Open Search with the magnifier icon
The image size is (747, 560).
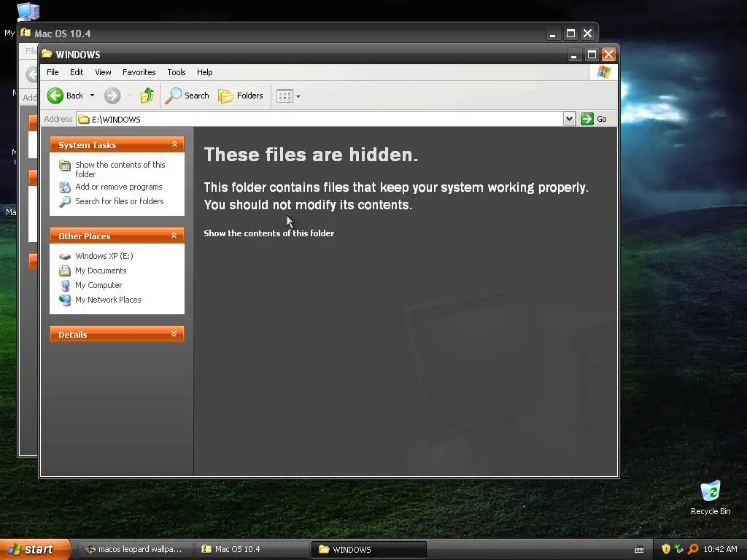point(187,96)
